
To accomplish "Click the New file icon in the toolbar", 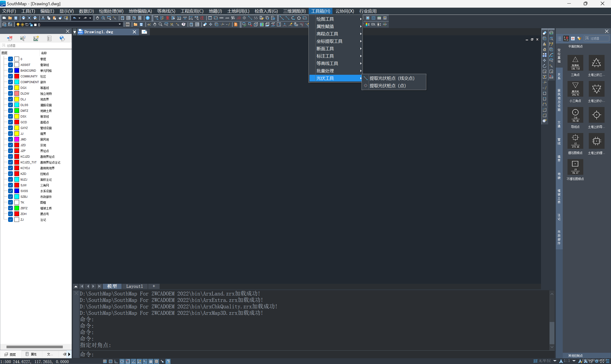I will pyautogui.click(x=4, y=18).
